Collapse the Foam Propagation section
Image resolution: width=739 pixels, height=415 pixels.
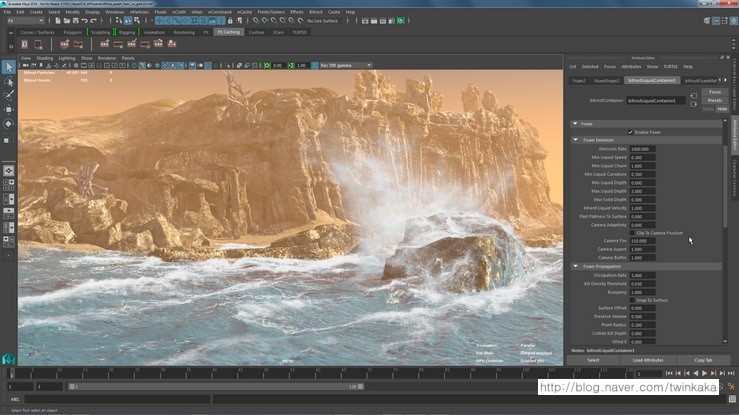[x=575, y=267]
